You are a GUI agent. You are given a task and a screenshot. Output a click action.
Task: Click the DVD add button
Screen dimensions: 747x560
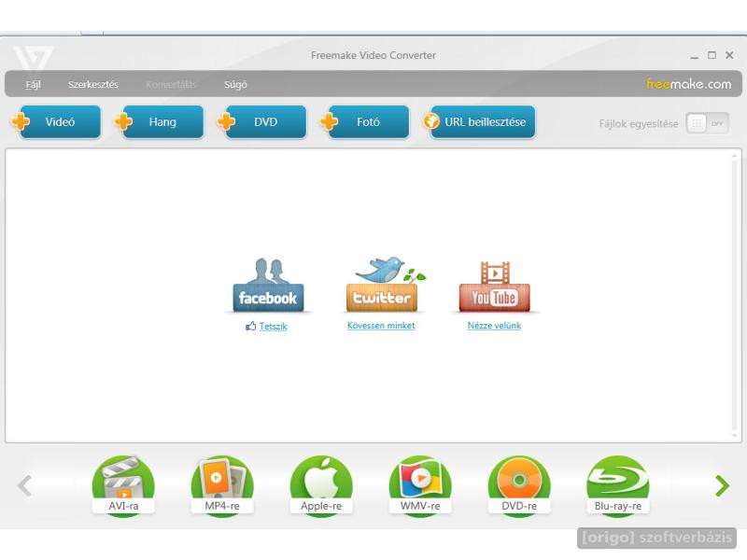261,122
